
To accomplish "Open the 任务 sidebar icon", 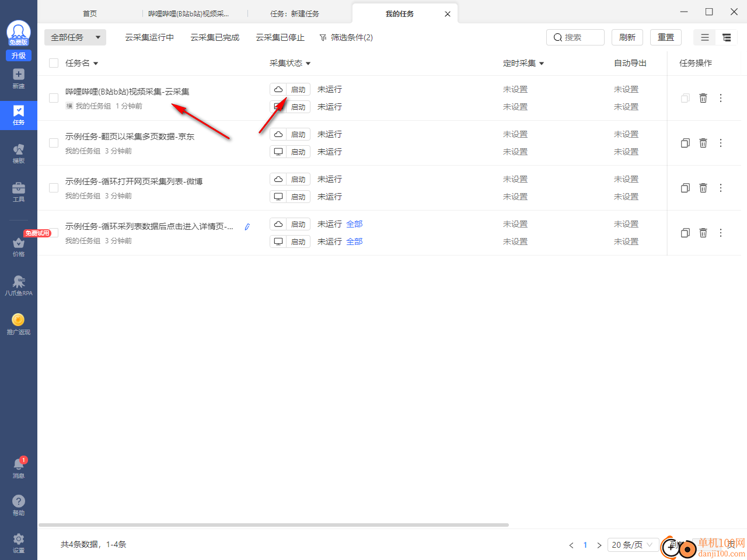I will pyautogui.click(x=19, y=116).
